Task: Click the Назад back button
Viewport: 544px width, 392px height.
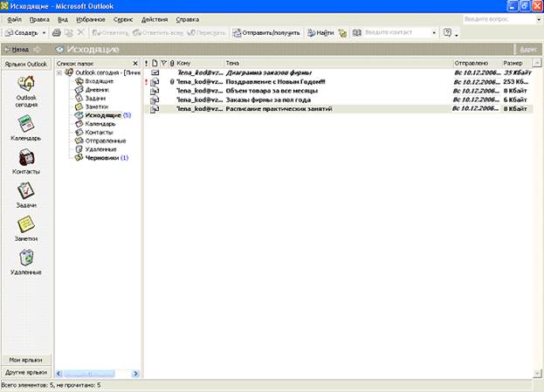Action: click(17, 50)
